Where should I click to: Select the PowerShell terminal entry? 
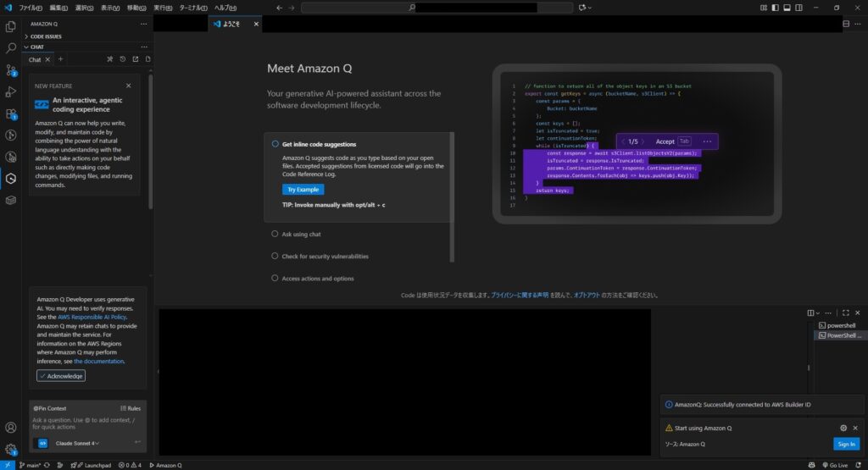[839, 335]
